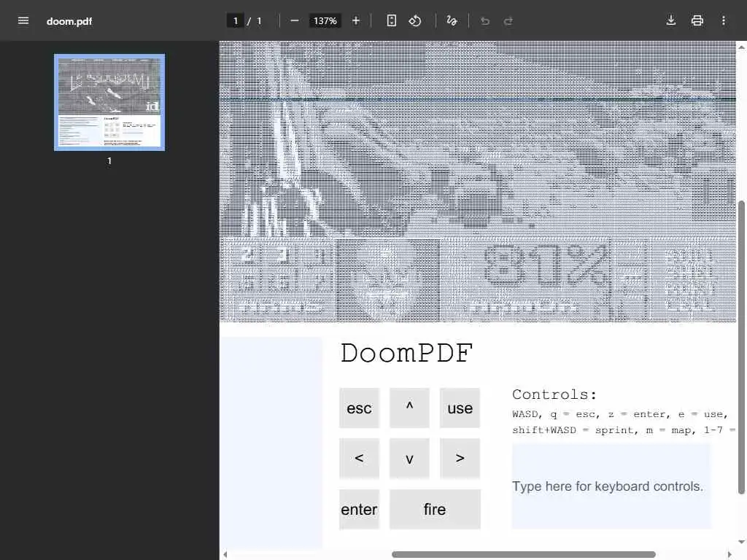Image resolution: width=747 pixels, height=560 pixels.
Task: Open the draw annotation tool
Action: (x=452, y=20)
